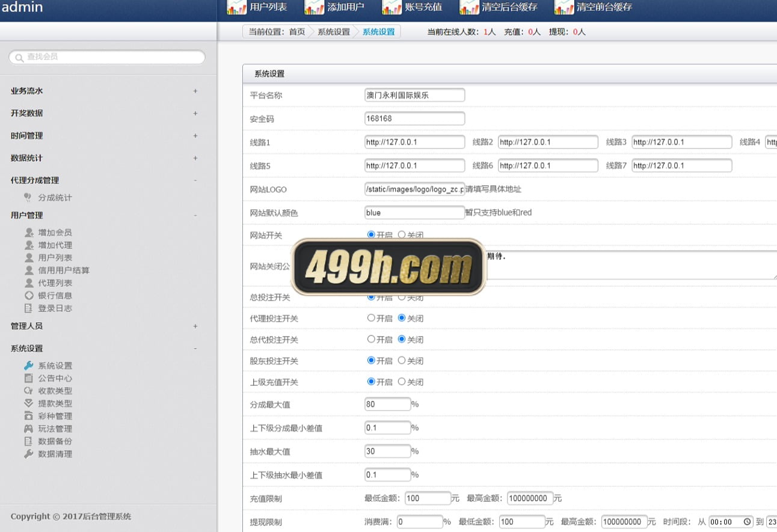The width and height of the screenshot is (777, 532).
Task: Set 代理投注开关 to 开启
Action: pos(371,318)
